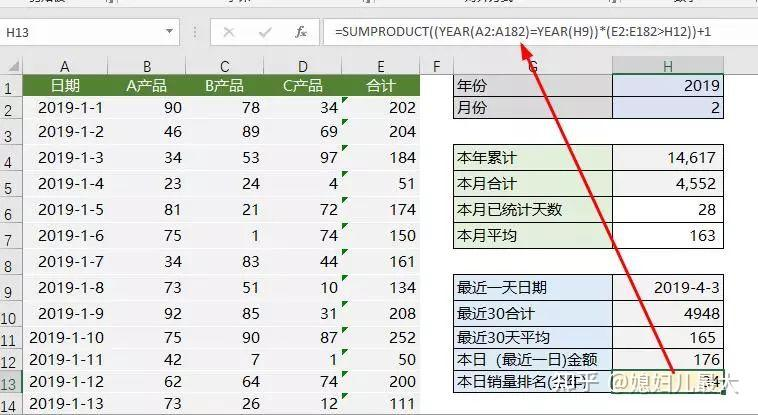The height and width of the screenshot is (415, 758).
Task: Select row 13 header
Action: pyautogui.click(x=9, y=384)
